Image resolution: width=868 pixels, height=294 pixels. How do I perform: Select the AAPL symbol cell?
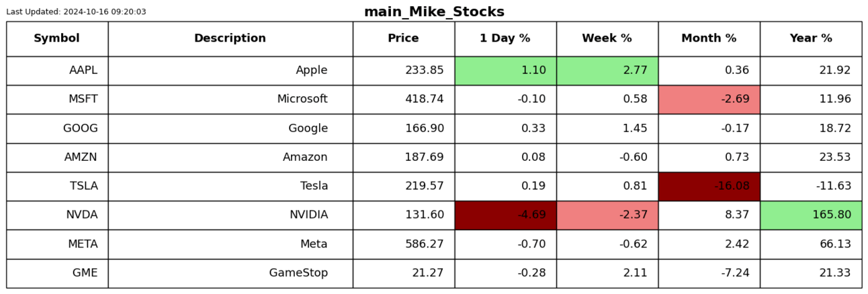(x=57, y=71)
